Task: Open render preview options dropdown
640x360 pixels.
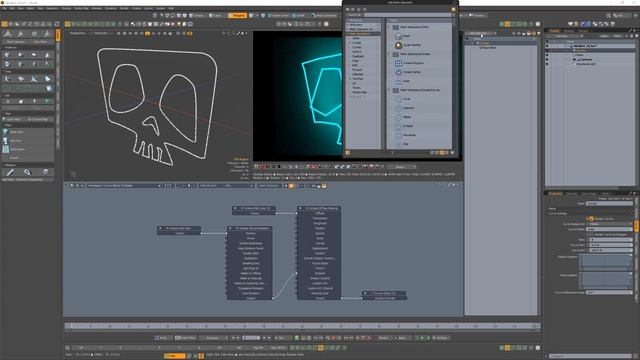Action: point(402,167)
